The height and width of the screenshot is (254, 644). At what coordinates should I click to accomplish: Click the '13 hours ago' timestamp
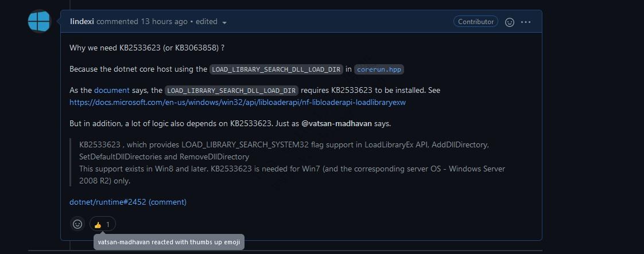164,22
